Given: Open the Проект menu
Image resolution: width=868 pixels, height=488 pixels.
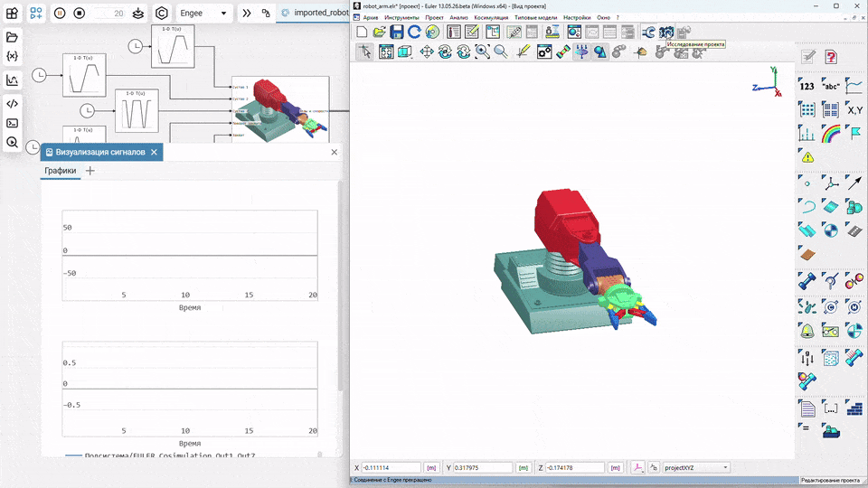Looking at the screenshot, I should coord(434,18).
